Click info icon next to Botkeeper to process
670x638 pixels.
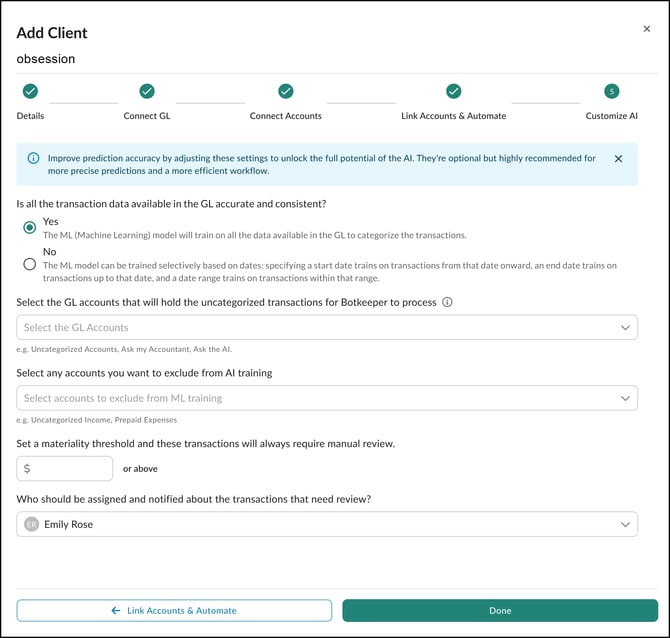pos(447,303)
